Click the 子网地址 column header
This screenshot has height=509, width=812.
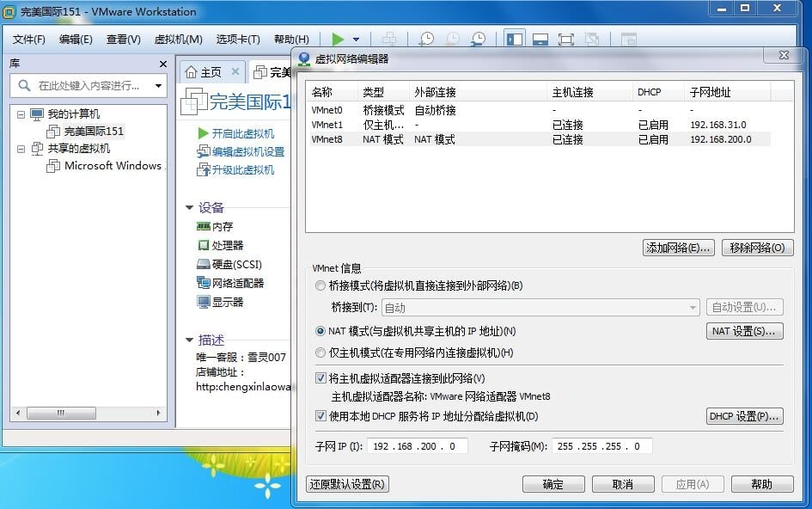click(727, 92)
